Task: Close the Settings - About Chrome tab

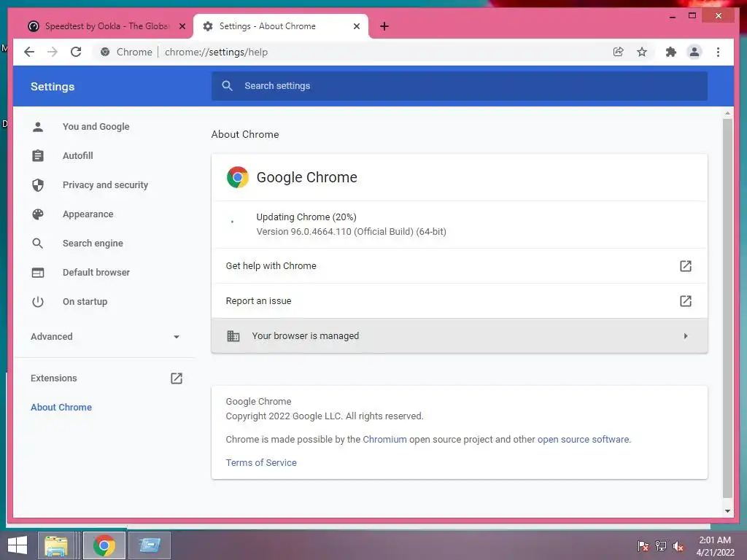Action: [356, 26]
